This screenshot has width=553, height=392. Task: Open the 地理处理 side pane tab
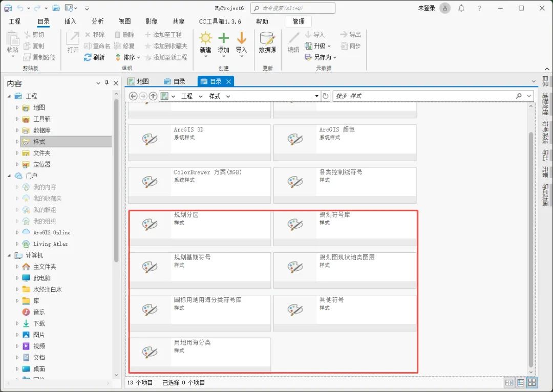pos(545,104)
